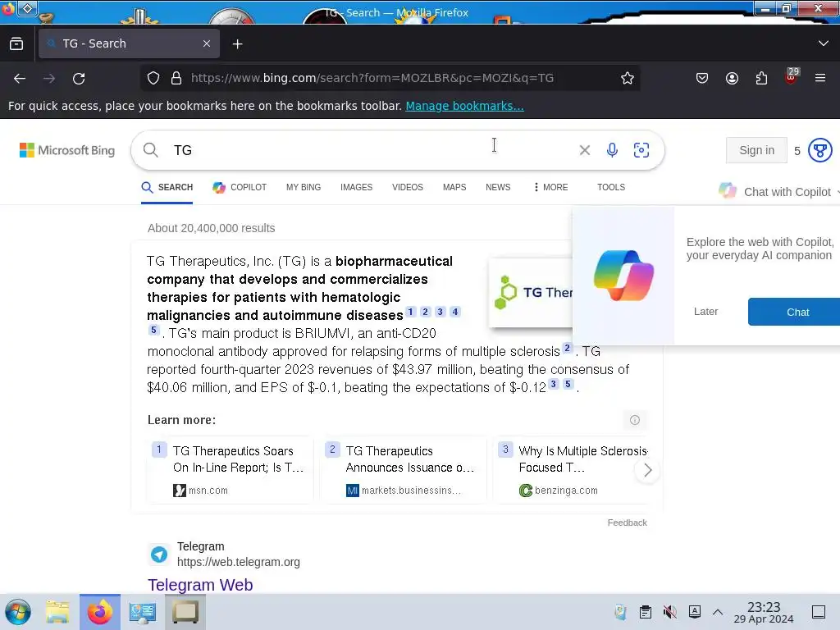Viewport: 840px width, 630px height.
Task: Switch to the MY BING tab
Action: tap(304, 188)
